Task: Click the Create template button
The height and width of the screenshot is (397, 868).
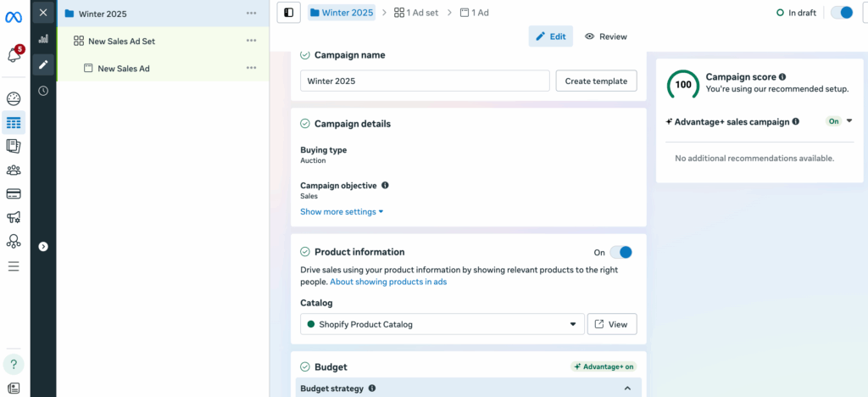Action: (596, 81)
